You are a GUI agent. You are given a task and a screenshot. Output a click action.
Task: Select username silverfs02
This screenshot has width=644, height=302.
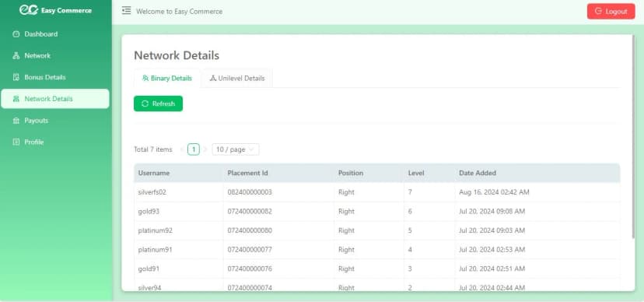click(152, 192)
